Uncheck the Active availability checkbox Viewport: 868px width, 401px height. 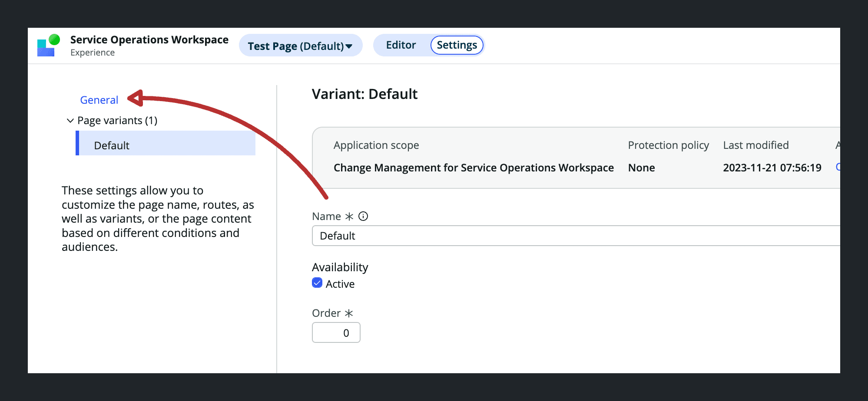pyautogui.click(x=317, y=283)
